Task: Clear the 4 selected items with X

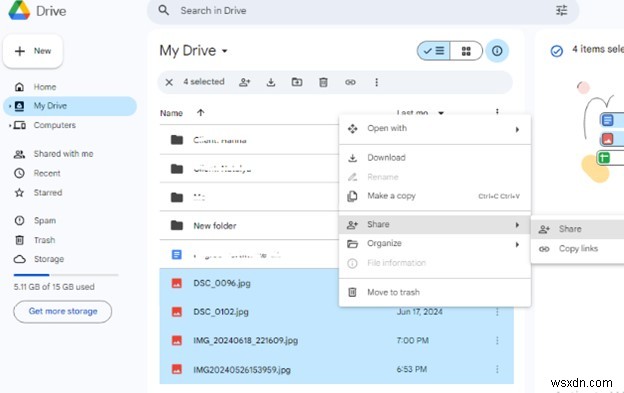Action: click(x=169, y=82)
